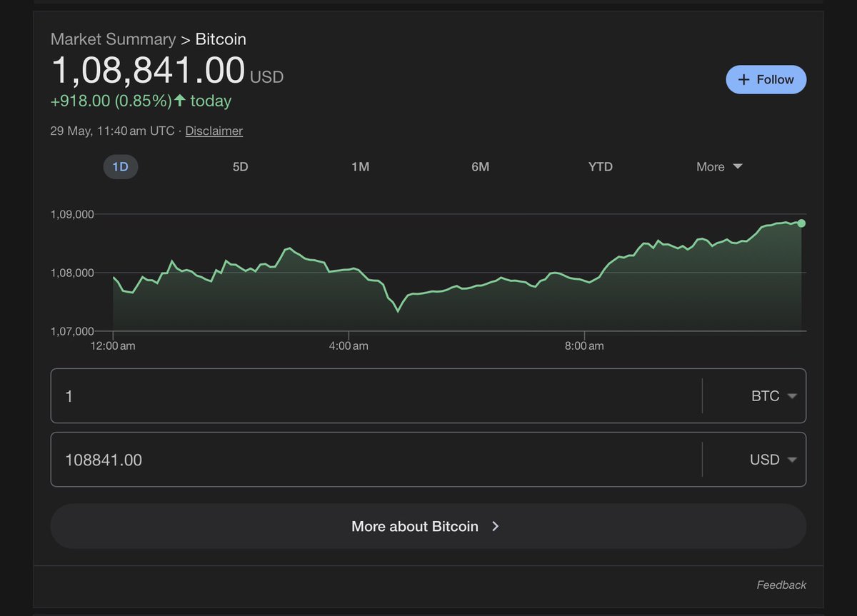Click the 12:00 am time axis label
Viewport: 857px width, 616px height.
[114, 346]
